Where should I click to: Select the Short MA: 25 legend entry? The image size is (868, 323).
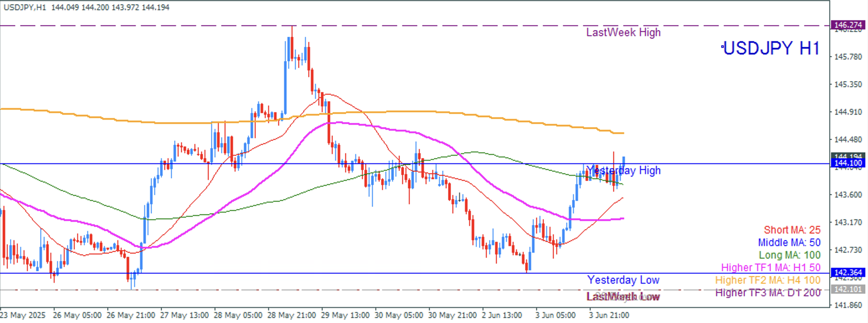(792, 230)
